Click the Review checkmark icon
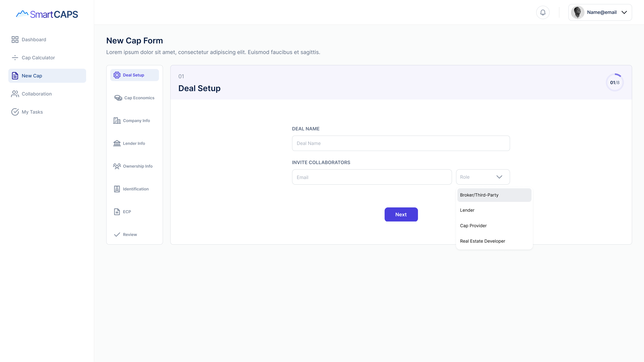644x362 pixels. (x=117, y=234)
